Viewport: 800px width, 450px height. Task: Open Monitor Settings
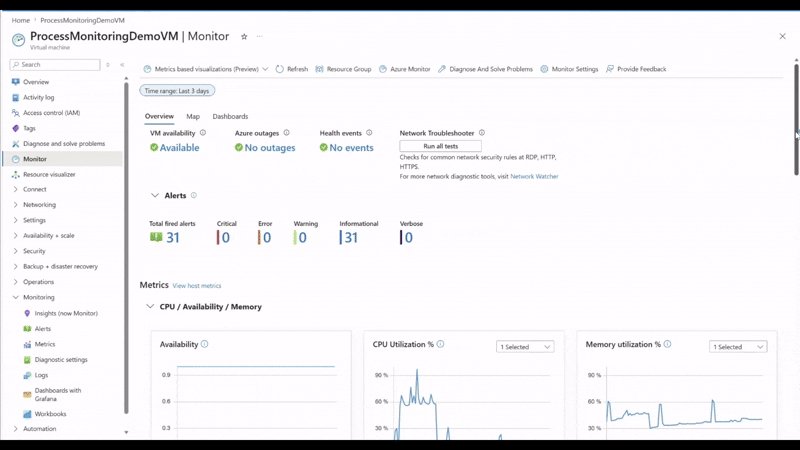pos(569,69)
